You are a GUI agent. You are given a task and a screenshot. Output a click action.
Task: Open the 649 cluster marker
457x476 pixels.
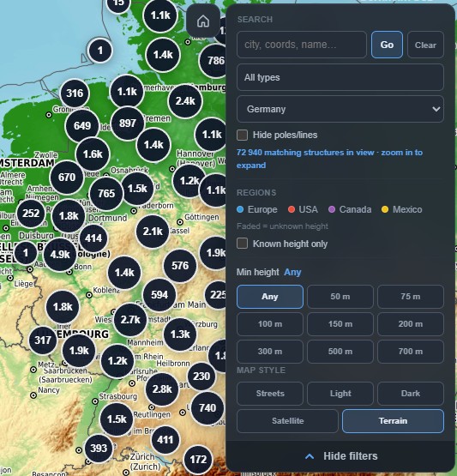(82, 125)
